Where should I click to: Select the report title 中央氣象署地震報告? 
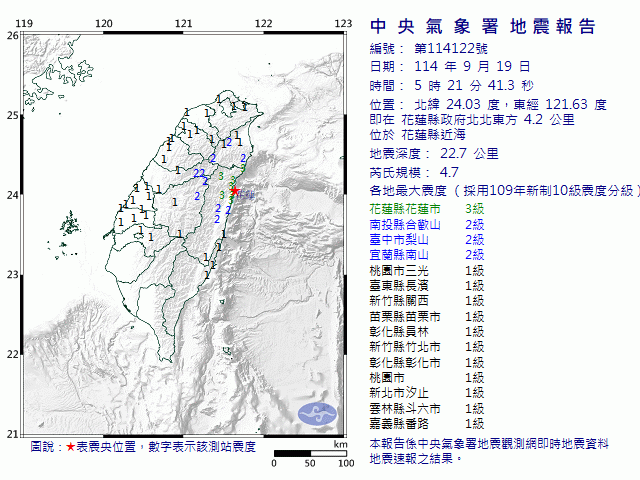482,27
